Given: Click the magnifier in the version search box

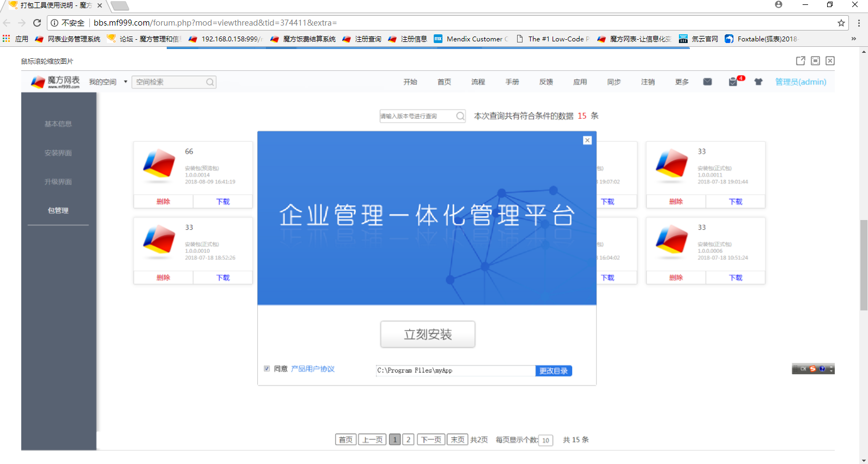Looking at the screenshot, I should pos(460,116).
